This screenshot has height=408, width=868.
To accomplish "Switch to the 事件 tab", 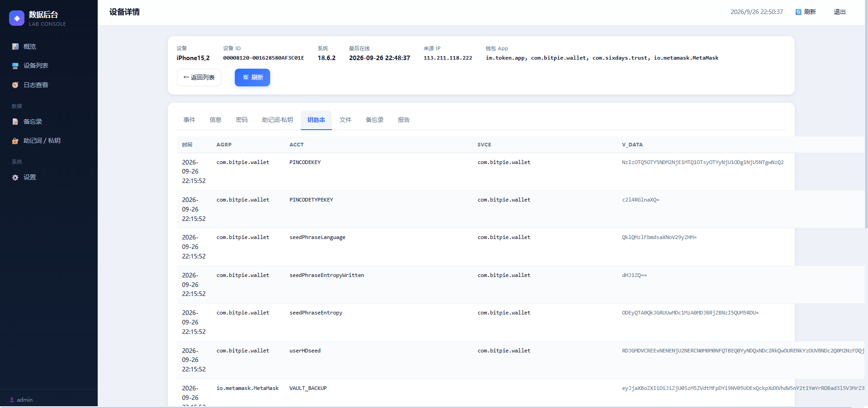I will point(190,120).
